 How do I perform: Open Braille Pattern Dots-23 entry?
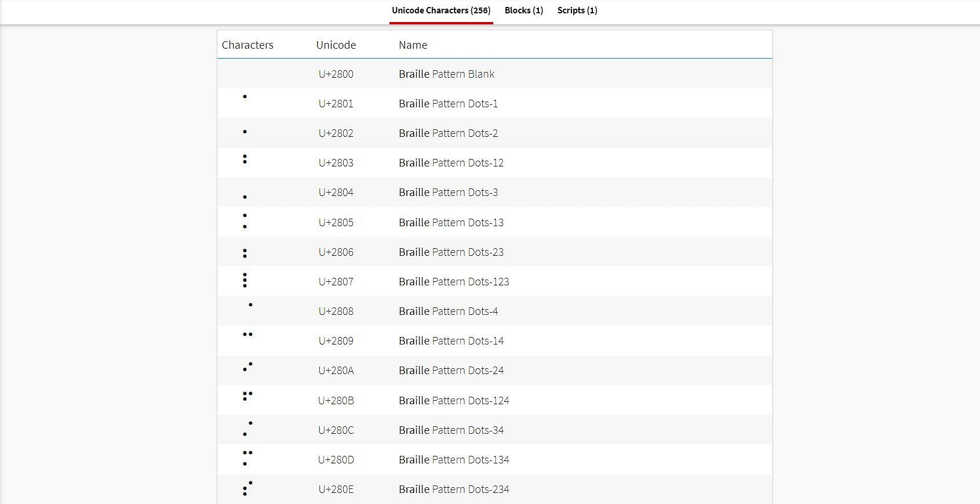click(x=451, y=252)
